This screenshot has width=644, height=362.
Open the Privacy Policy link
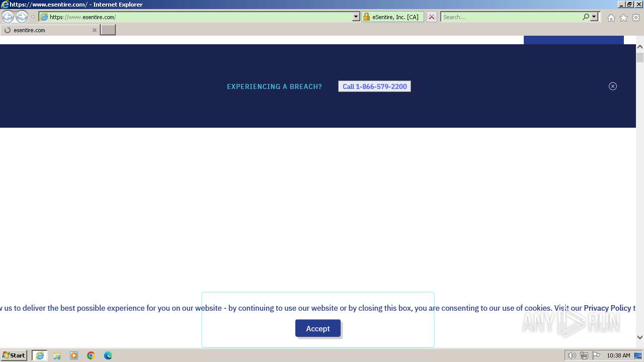[x=607, y=308]
